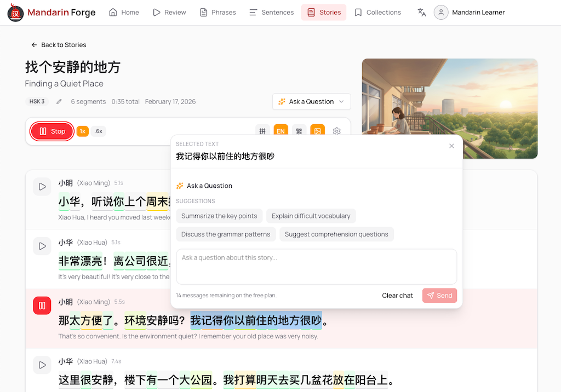Click the Summarize the key points suggestion

(x=219, y=216)
